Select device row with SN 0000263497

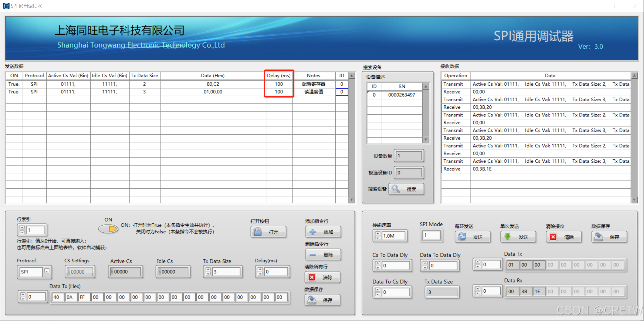point(401,95)
